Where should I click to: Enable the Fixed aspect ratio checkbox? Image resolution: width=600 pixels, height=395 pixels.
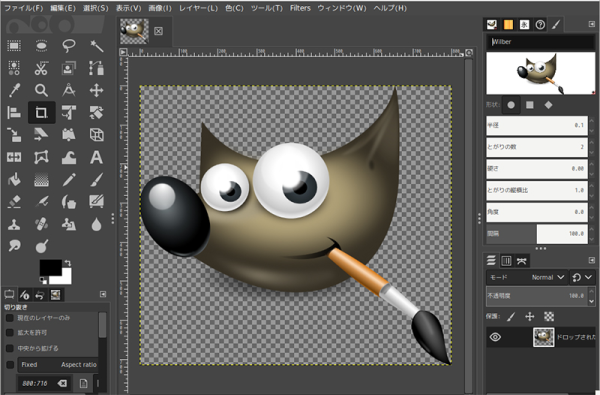(x=10, y=365)
